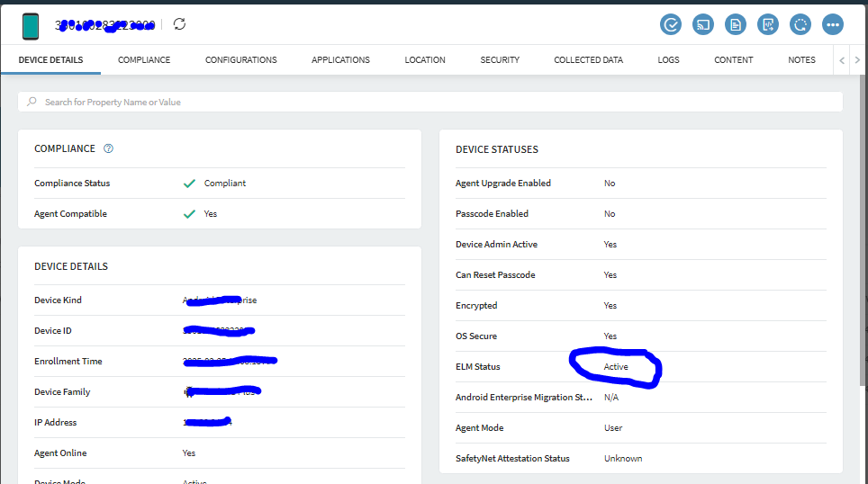The height and width of the screenshot is (484, 868).
Task: Open the more actions ellipsis menu
Action: click(x=833, y=24)
